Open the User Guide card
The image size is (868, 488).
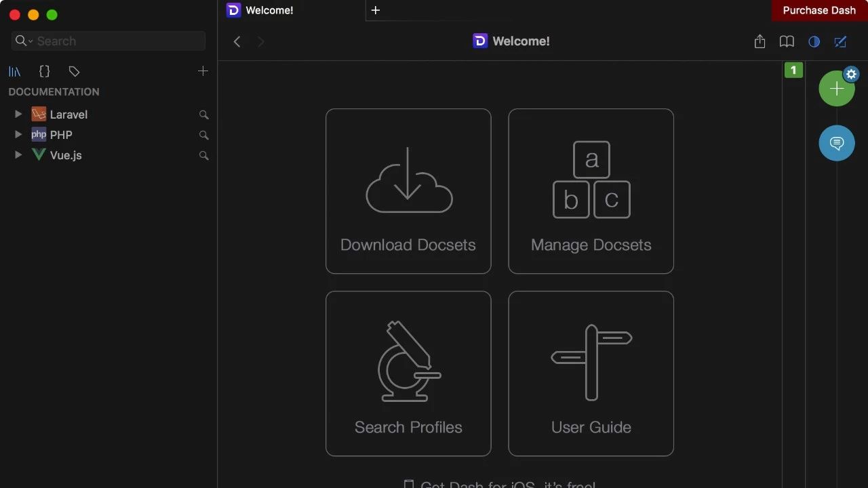pos(591,373)
